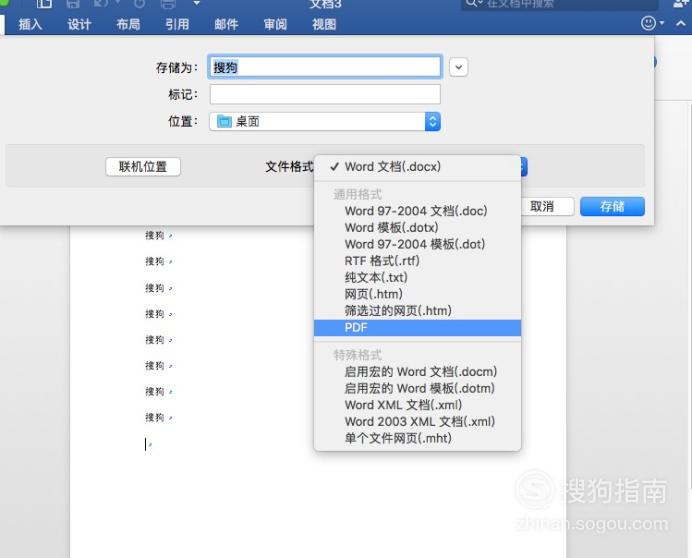Select 筛选过的网页(.htm) format
This screenshot has width=692, height=558.
click(417, 311)
